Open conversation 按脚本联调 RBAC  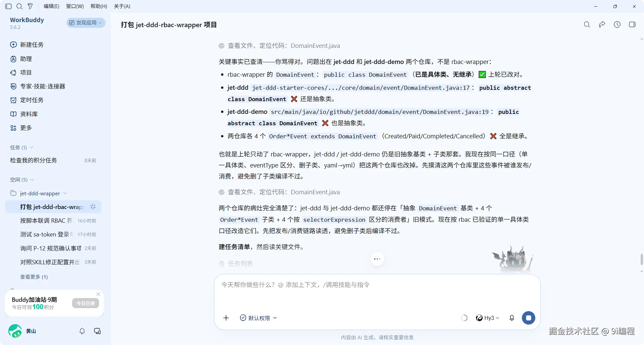(53, 221)
